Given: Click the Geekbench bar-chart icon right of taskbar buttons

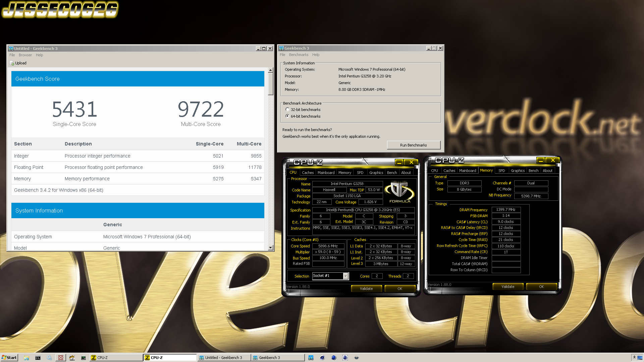Looking at the screenshot, I should 311,358.
